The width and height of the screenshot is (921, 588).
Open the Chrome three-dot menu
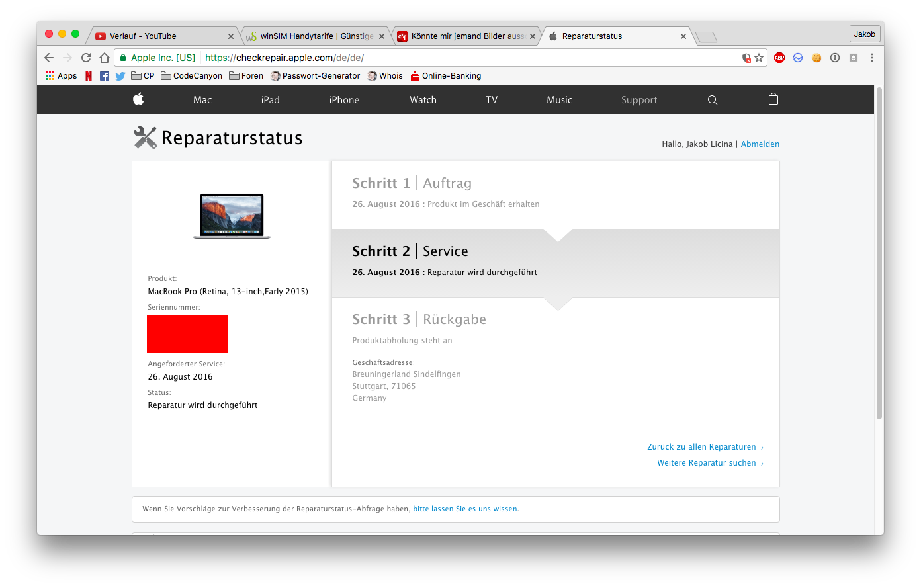pos(871,58)
